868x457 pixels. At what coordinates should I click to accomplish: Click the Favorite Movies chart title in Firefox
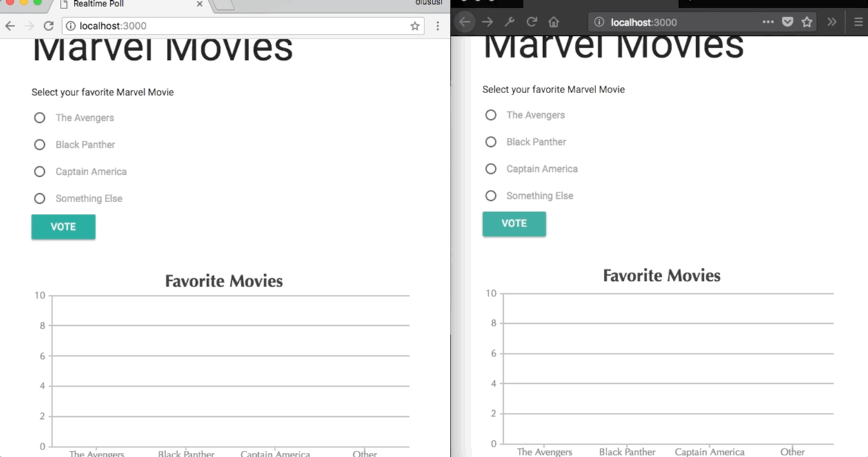[662, 275]
